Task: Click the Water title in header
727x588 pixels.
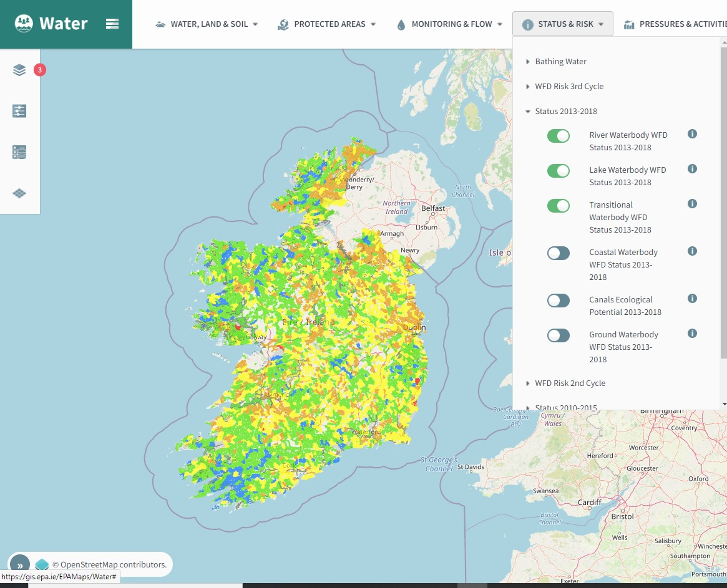Action: pos(64,23)
